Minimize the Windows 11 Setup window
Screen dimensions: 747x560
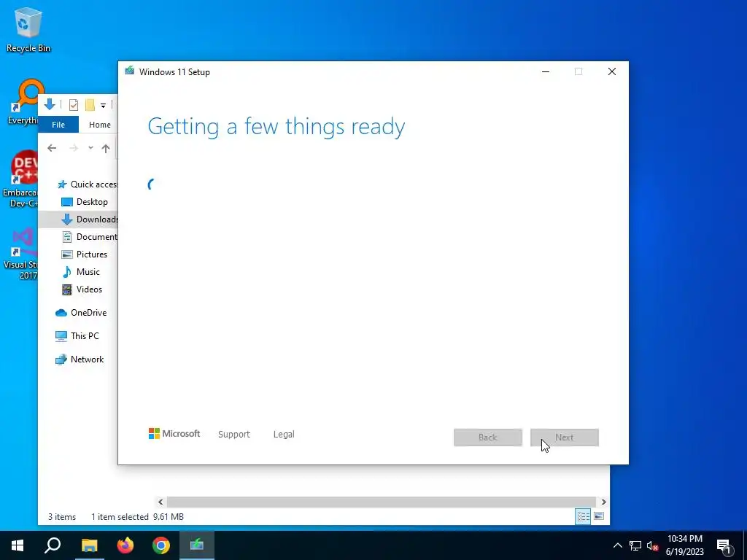546,71
